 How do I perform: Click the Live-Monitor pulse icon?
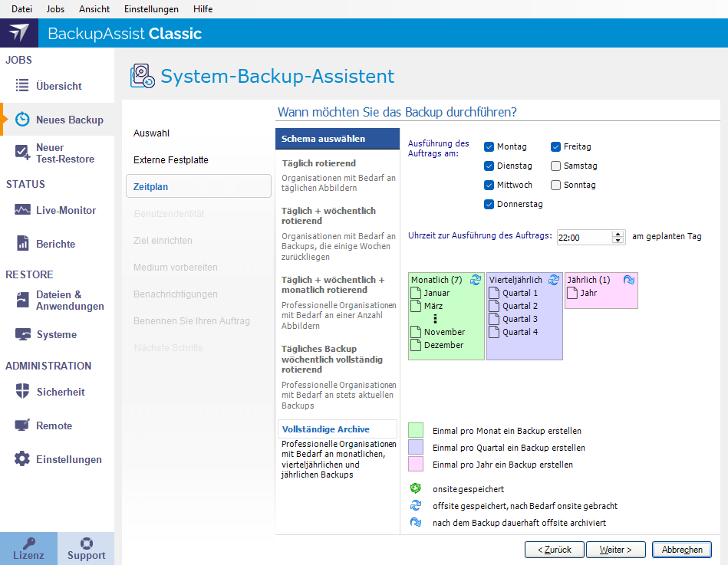pos(22,210)
